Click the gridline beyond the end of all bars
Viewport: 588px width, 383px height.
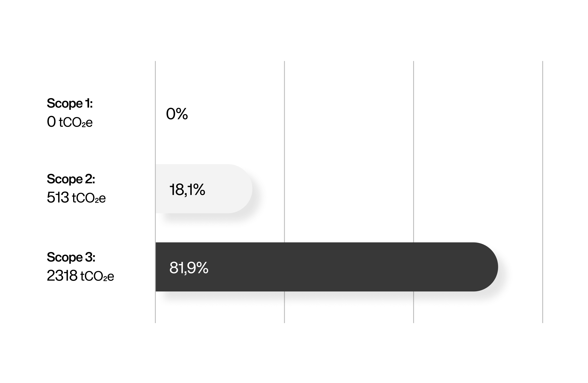543,192
